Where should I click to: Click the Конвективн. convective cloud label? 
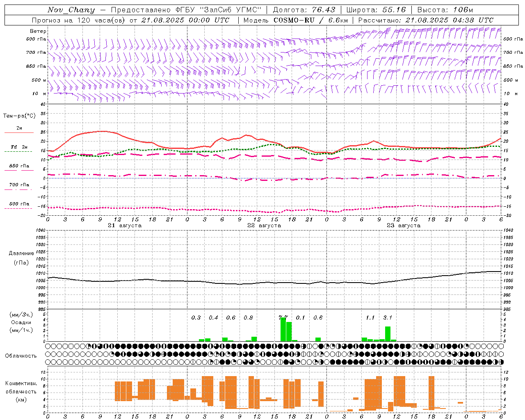pos(21,383)
